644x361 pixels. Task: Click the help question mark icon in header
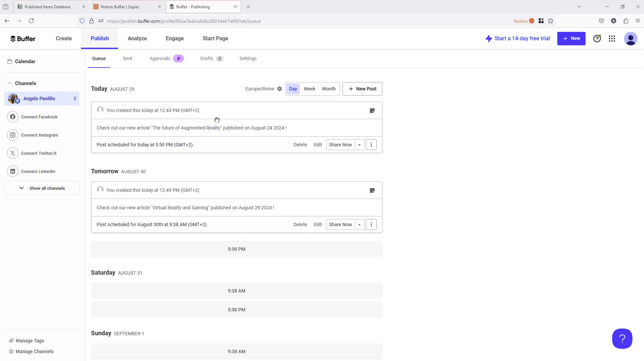597,39
